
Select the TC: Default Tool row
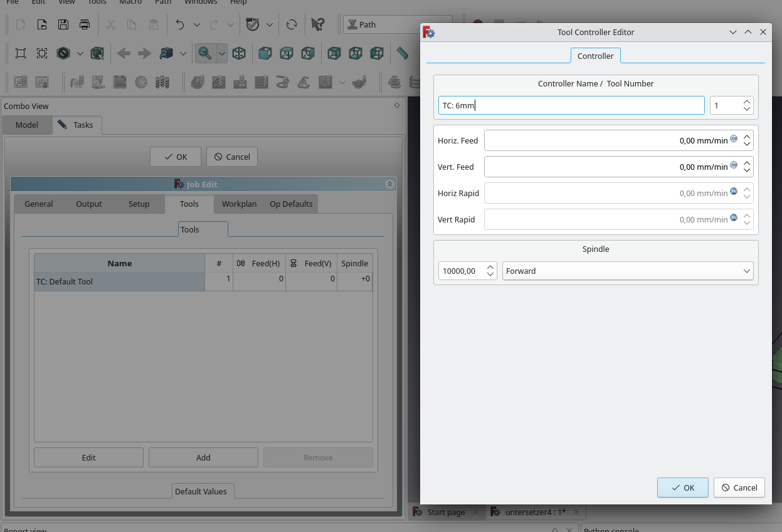(119, 281)
